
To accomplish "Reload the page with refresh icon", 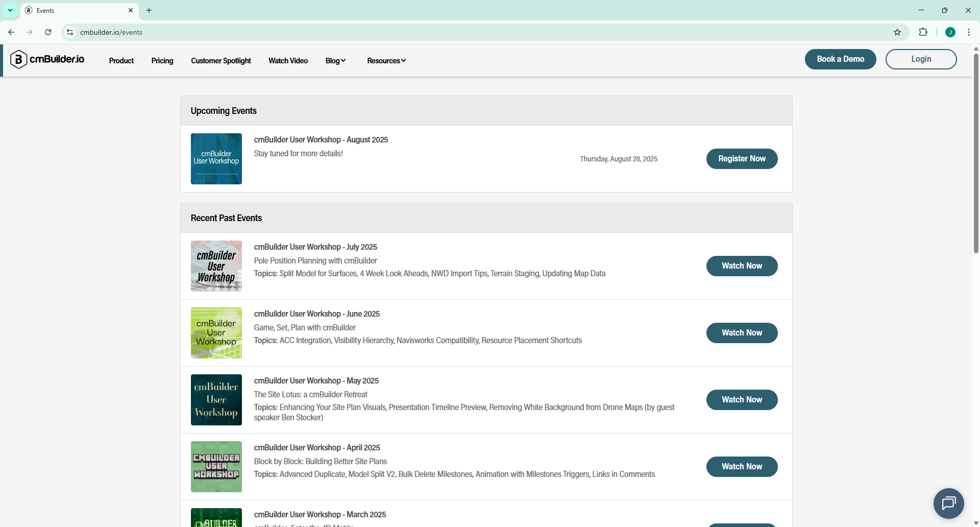I will (48, 32).
